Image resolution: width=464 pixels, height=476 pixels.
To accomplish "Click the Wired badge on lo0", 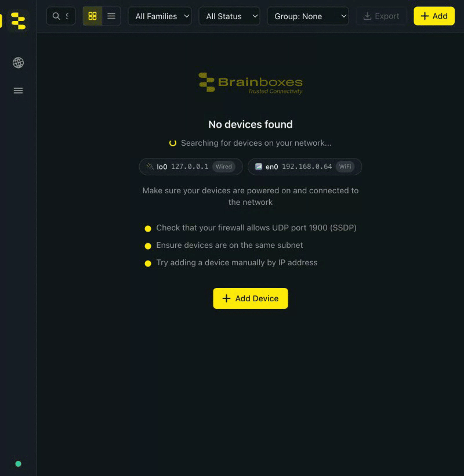I will click(x=224, y=167).
